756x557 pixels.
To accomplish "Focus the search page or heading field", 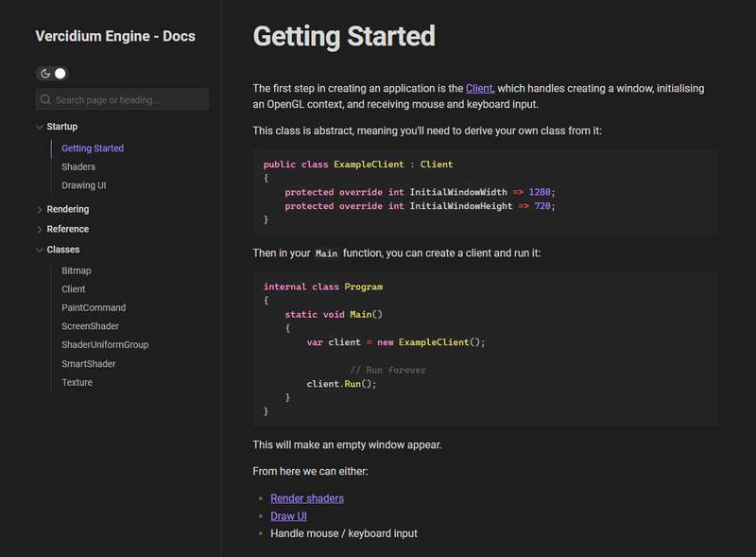I will click(122, 99).
